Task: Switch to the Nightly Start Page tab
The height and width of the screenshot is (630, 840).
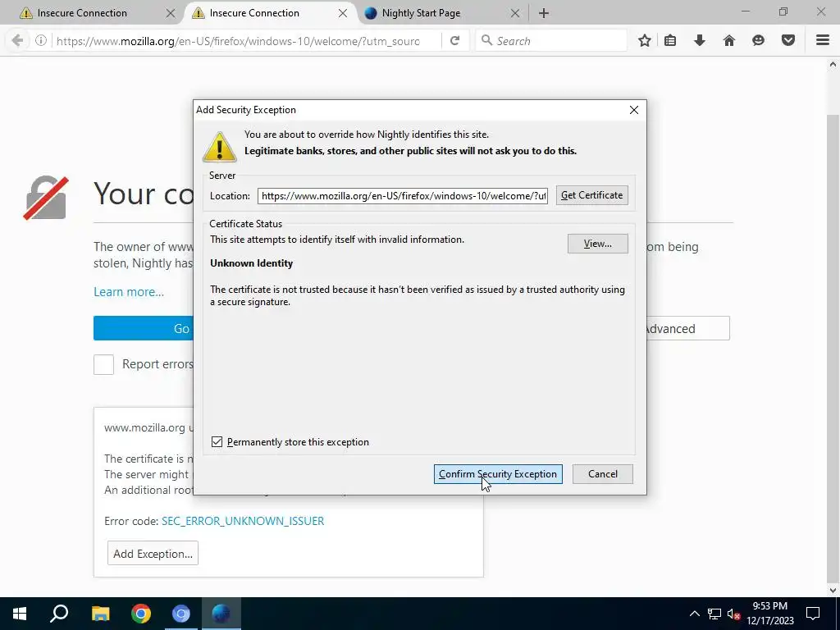Action: pos(442,13)
